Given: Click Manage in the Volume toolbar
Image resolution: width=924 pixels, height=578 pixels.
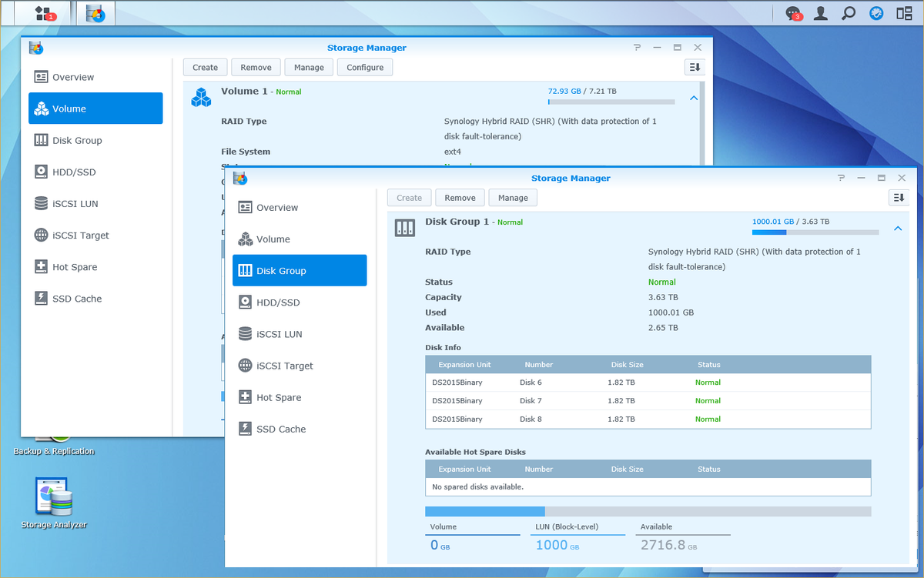Looking at the screenshot, I should pos(308,67).
